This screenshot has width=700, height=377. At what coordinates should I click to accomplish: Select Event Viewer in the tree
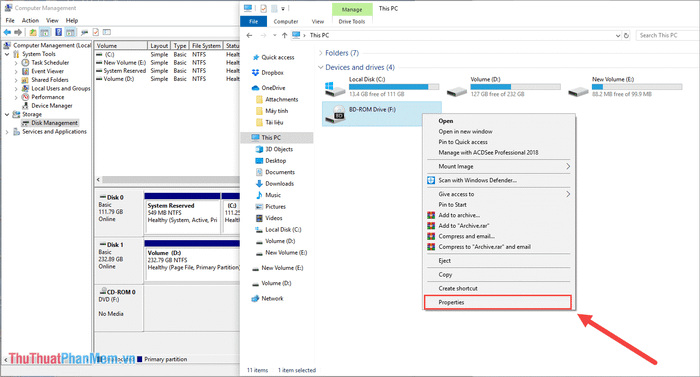(47, 71)
